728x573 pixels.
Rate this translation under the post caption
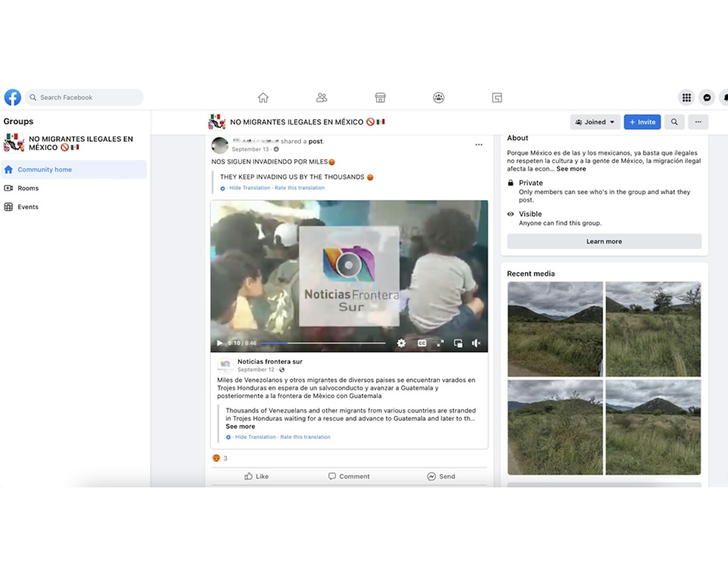300,188
